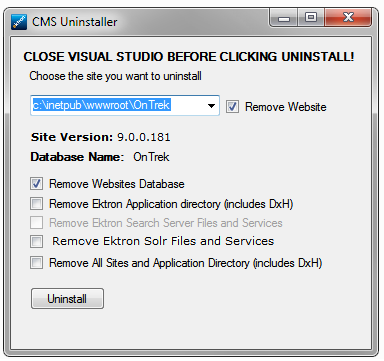Minimize the CMS Uninstaller window
384x361 pixels.
[284, 18]
